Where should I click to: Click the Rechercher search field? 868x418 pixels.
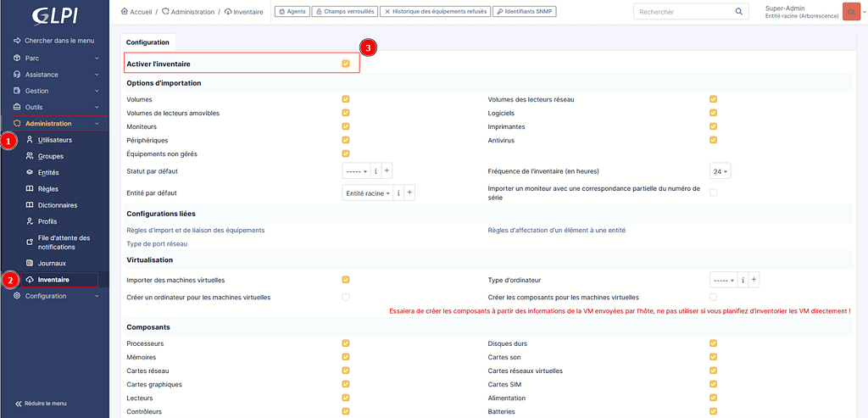tap(682, 13)
